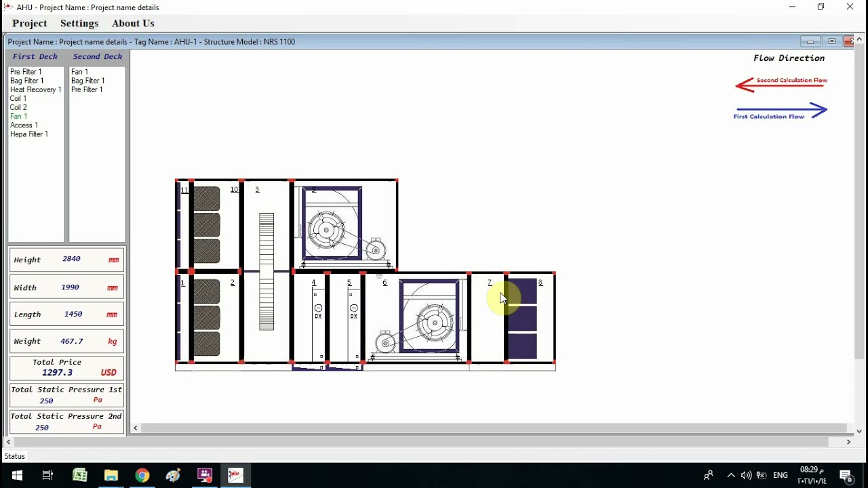The image size is (868, 488).
Task: Open the purple screen recorder taskbar icon
Action: coord(204,475)
